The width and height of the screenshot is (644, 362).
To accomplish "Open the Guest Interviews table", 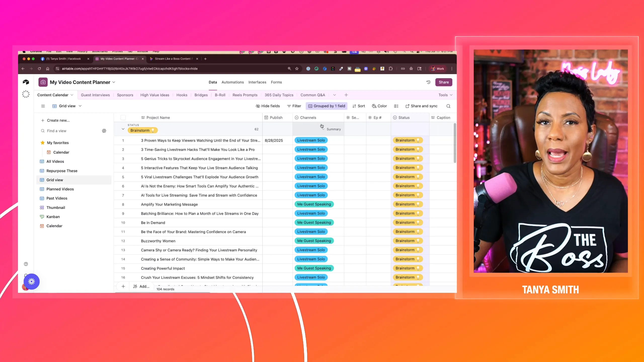I will pyautogui.click(x=95, y=95).
